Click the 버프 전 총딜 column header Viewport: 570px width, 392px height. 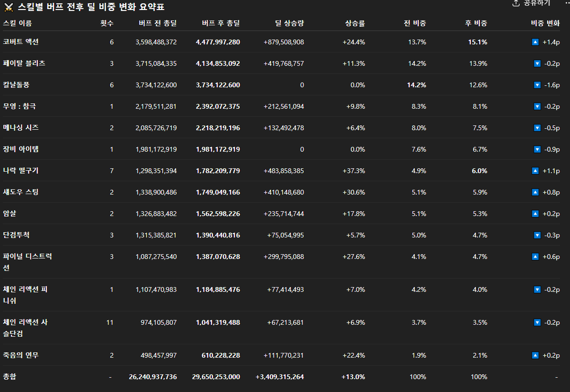pos(158,23)
